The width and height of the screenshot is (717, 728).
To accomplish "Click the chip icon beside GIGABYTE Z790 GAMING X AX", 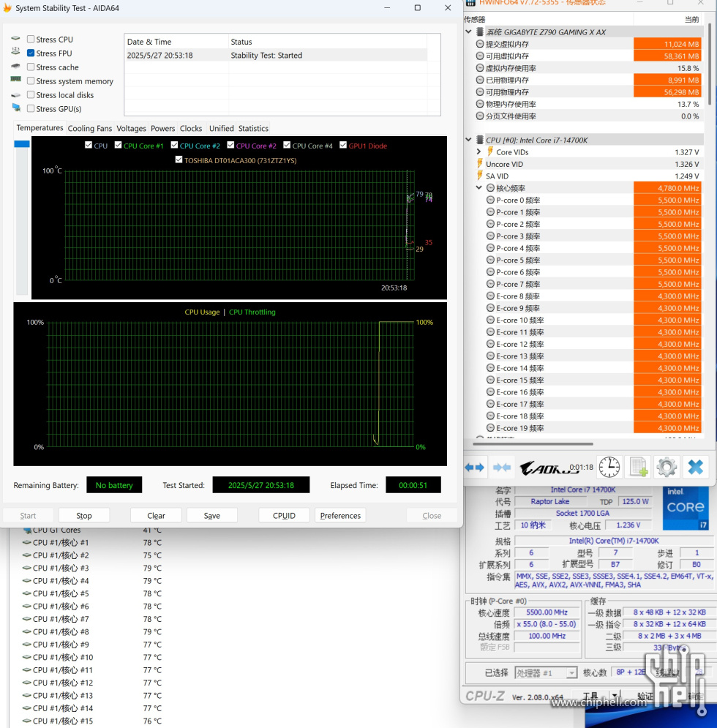I will tap(480, 32).
